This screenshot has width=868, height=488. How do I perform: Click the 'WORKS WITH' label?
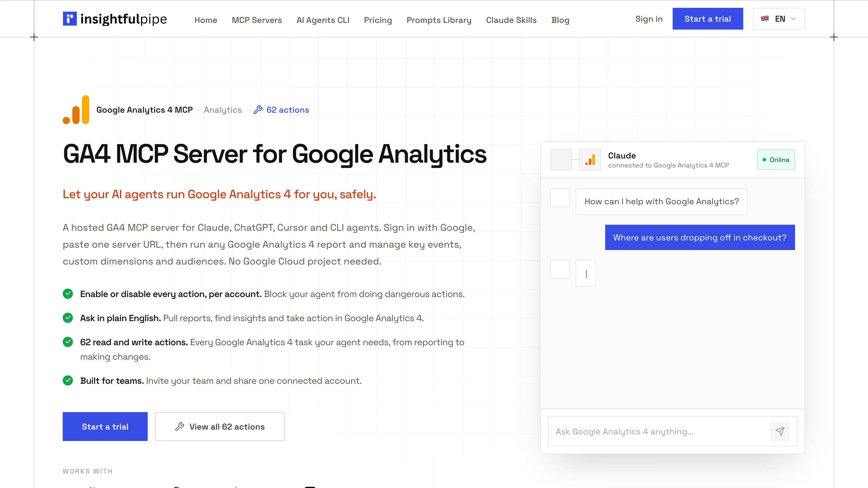coord(88,471)
